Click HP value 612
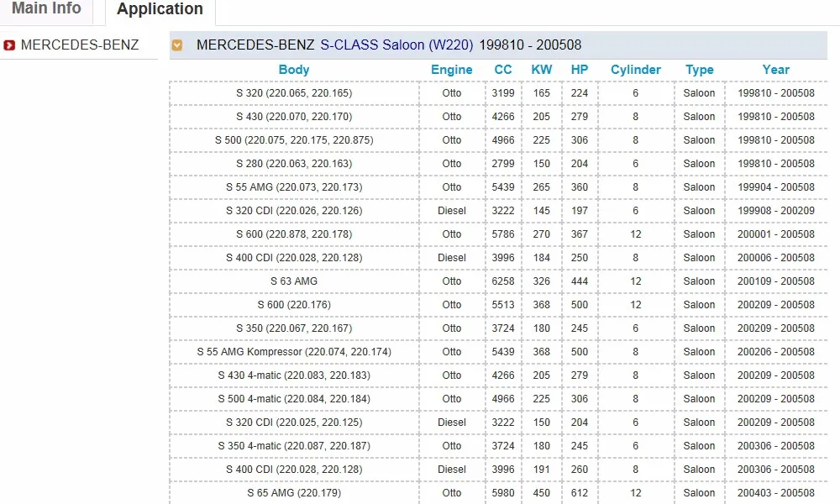 [580, 493]
